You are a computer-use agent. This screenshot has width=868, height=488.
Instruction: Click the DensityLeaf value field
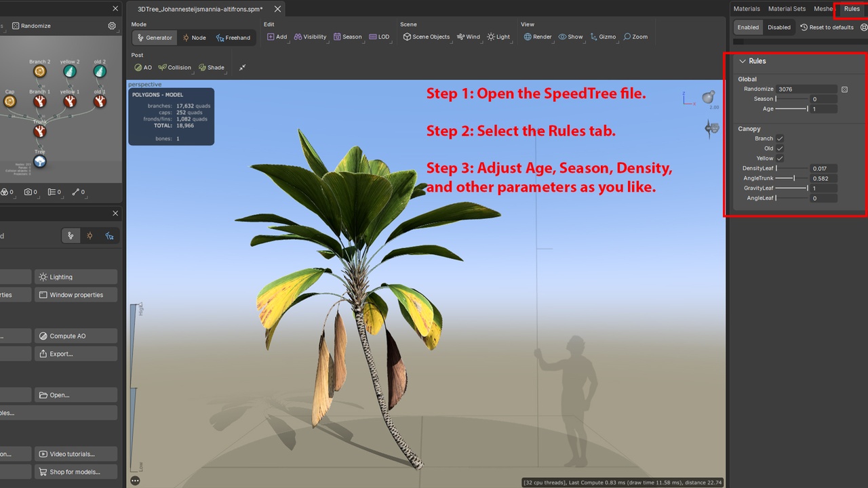point(824,168)
